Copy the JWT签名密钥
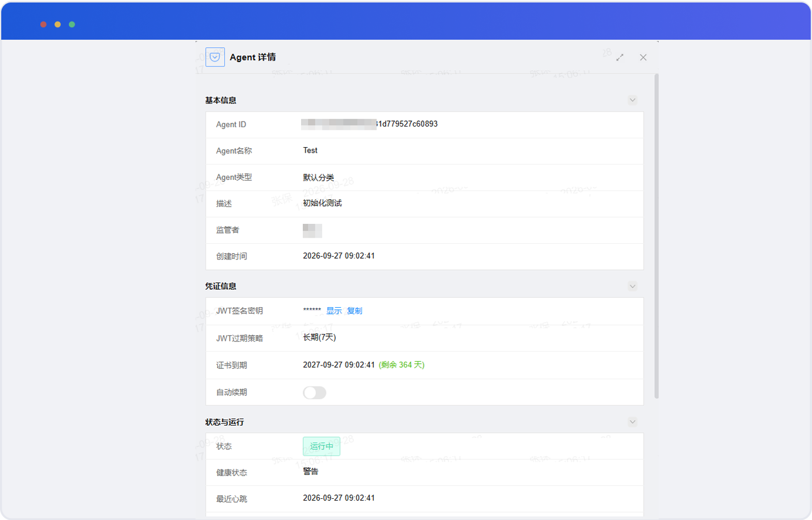 354,311
